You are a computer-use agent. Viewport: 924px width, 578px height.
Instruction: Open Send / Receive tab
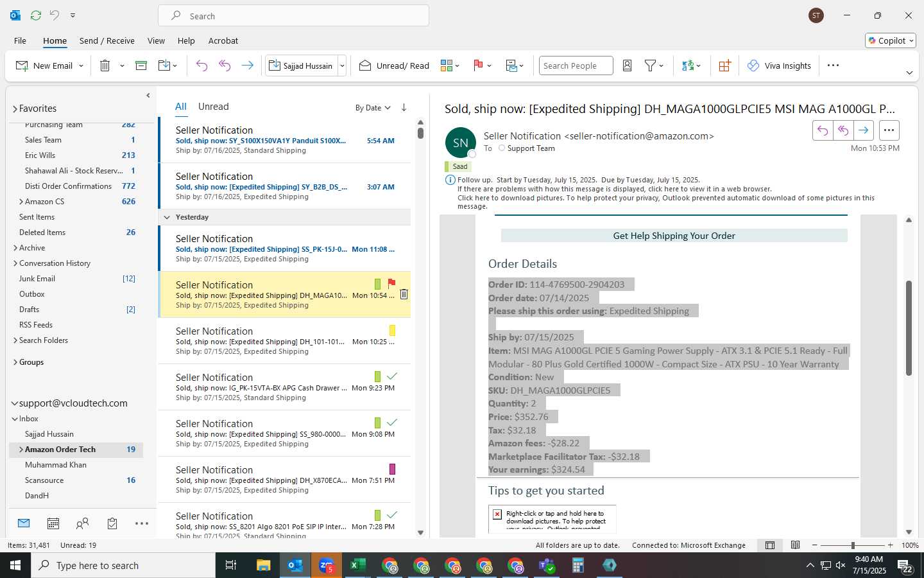(107, 40)
